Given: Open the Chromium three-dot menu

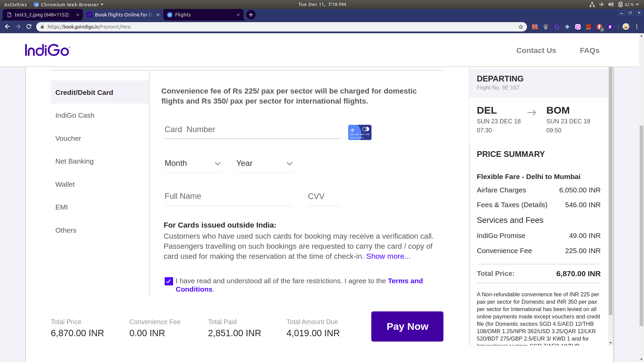Looking at the screenshot, I should 637,27.
